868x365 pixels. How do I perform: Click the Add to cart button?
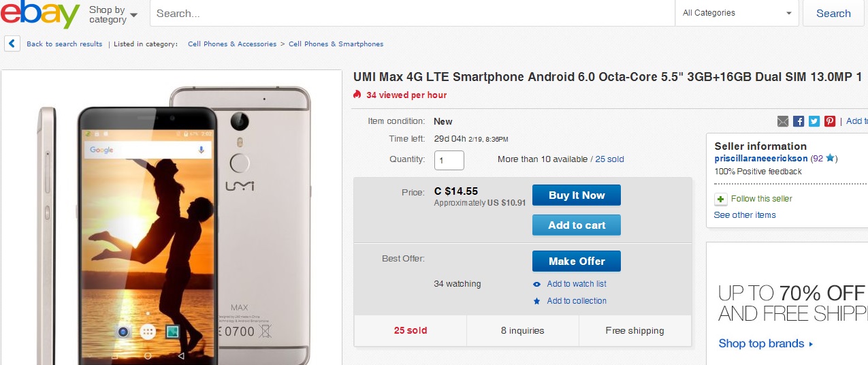point(577,225)
